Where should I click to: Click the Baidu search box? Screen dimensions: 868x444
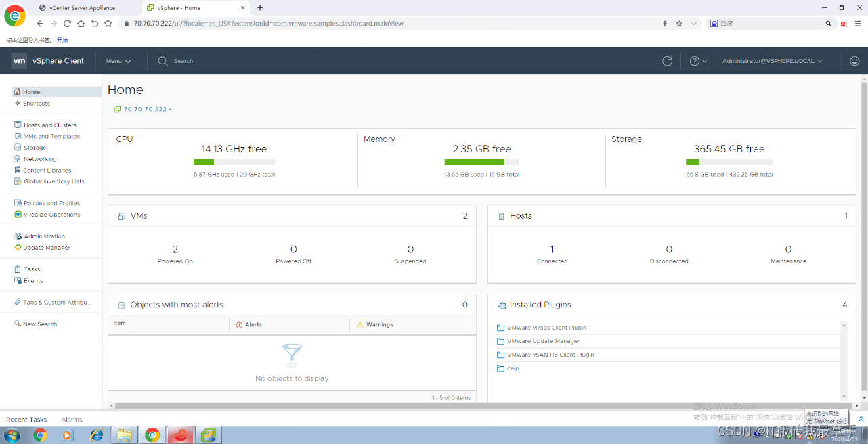771,23
